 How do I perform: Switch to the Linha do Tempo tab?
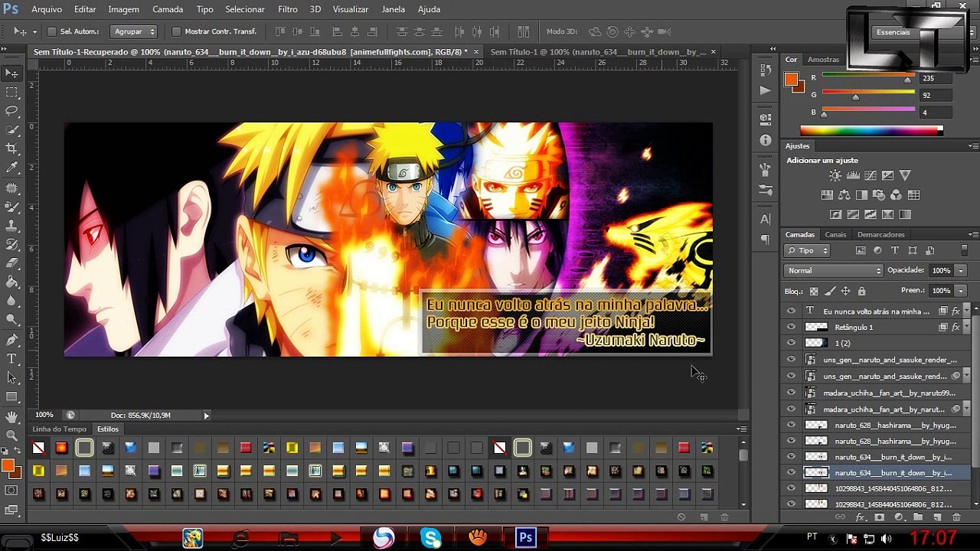click(x=59, y=429)
